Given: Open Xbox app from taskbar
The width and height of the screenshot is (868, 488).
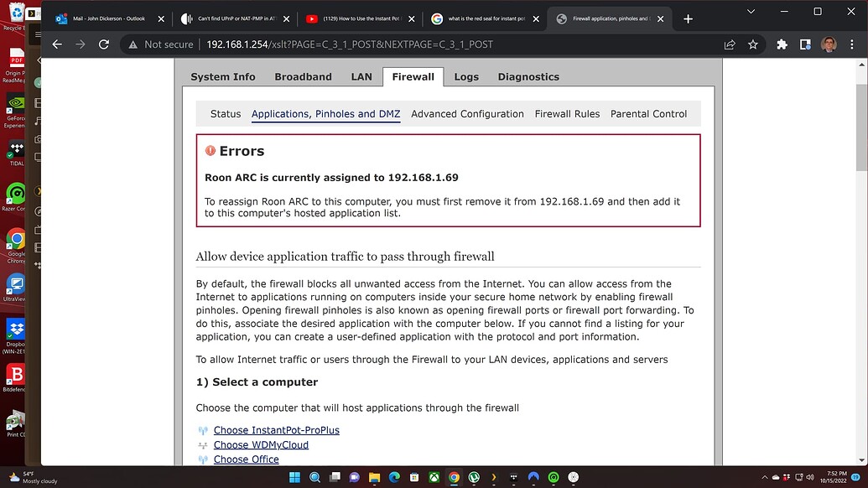Looking at the screenshot, I should 434,477.
